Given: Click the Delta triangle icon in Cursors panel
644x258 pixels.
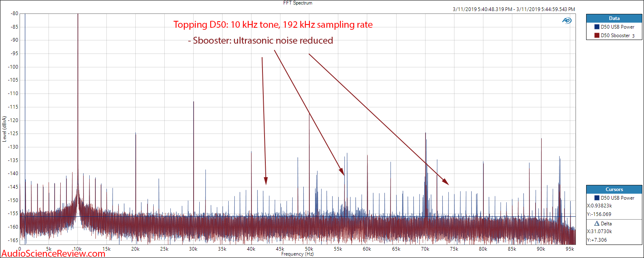Looking at the screenshot, I should 597,224.
